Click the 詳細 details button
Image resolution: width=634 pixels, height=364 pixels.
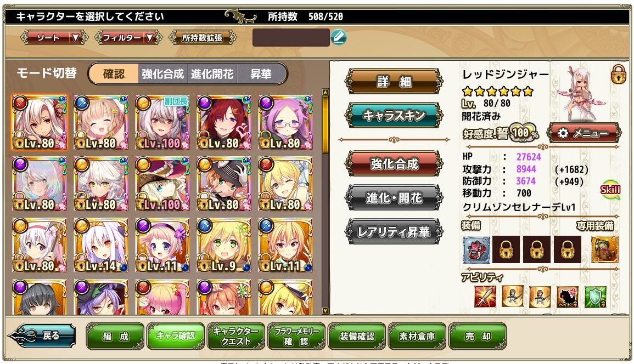click(394, 82)
